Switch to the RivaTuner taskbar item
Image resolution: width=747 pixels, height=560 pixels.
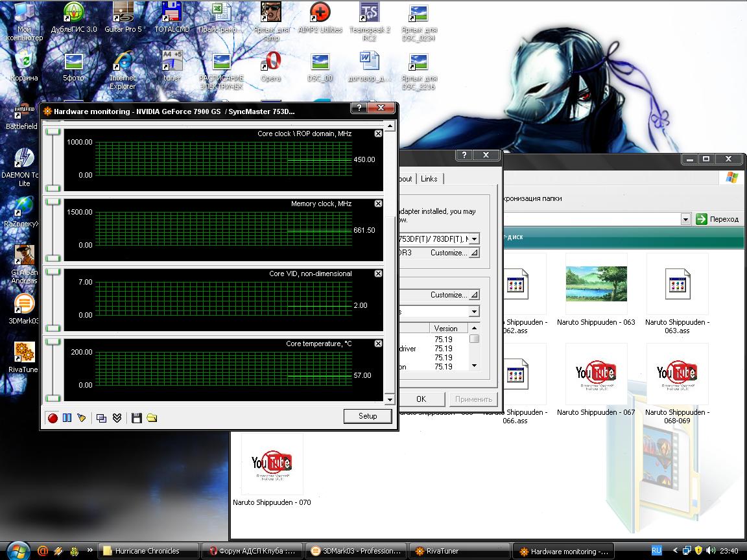point(459,551)
